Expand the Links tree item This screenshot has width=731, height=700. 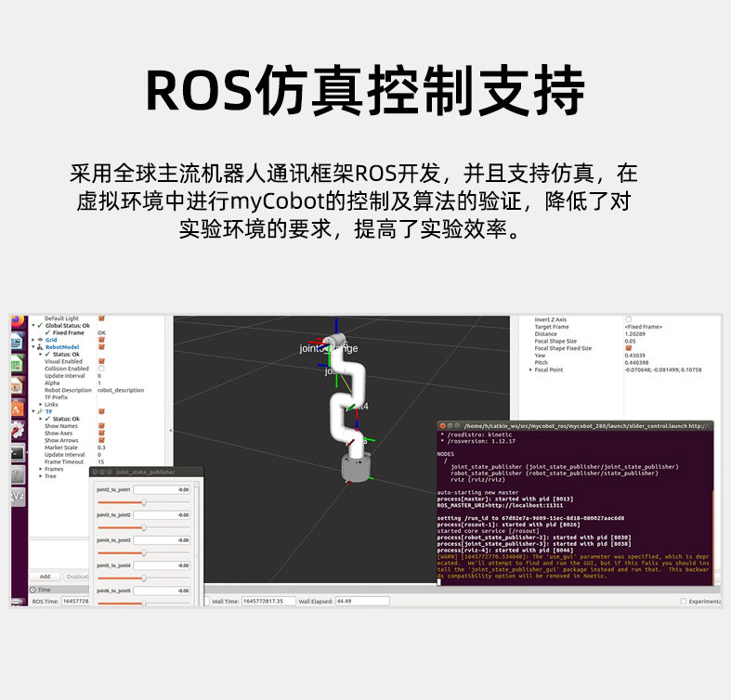pyautogui.click(x=41, y=405)
